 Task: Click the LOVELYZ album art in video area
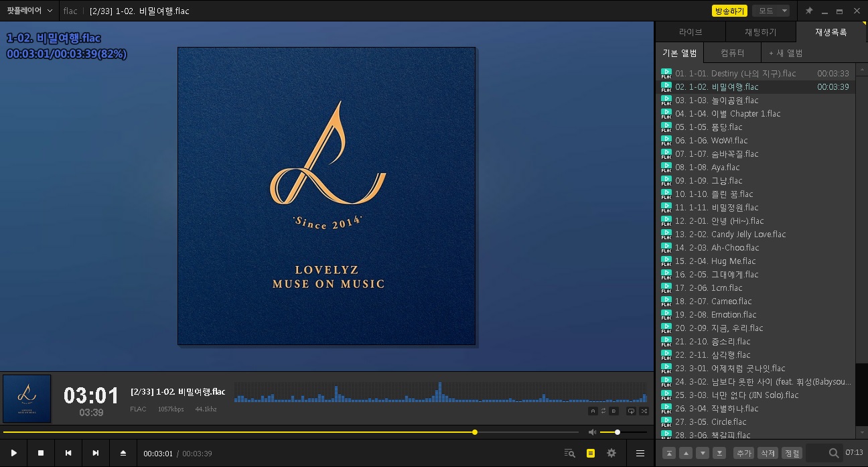click(x=326, y=196)
